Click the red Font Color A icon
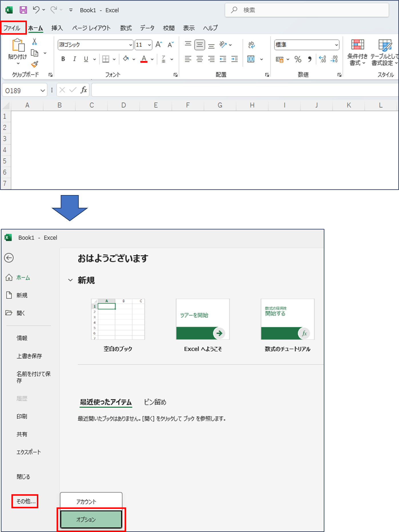 (x=144, y=59)
